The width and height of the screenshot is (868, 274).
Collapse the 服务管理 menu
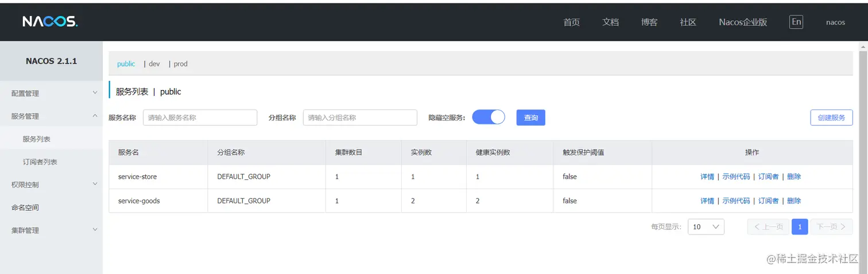[x=51, y=116]
